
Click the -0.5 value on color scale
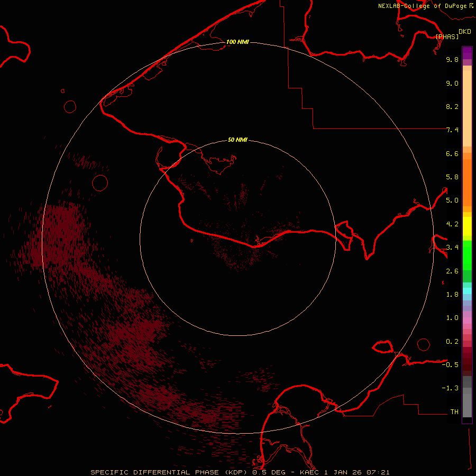tap(450, 365)
